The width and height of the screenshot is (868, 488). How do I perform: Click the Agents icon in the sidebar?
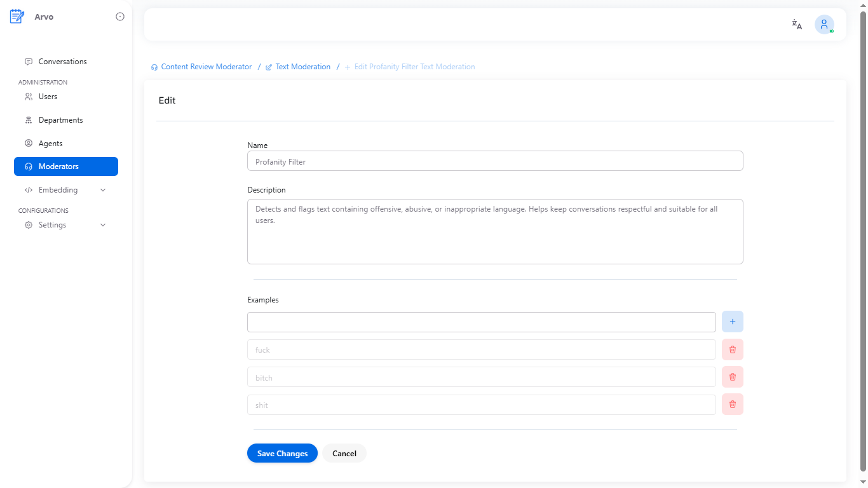(x=29, y=143)
